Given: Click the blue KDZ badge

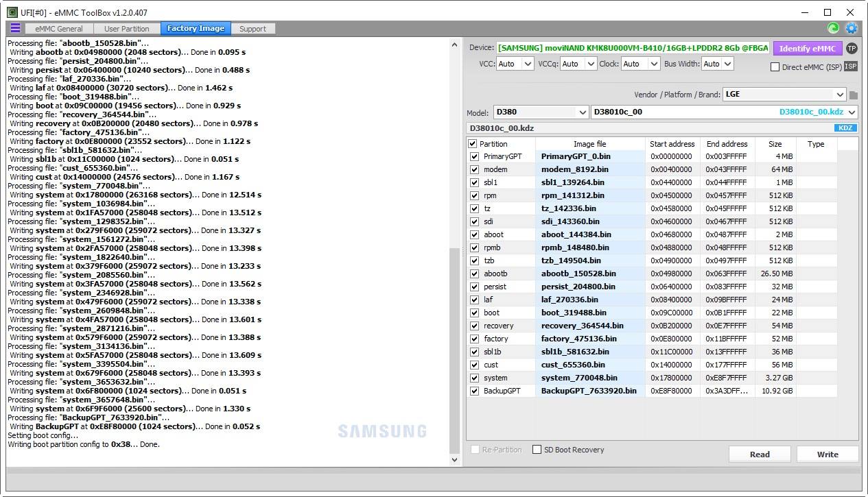Looking at the screenshot, I should pyautogui.click(x=845, y=128).
